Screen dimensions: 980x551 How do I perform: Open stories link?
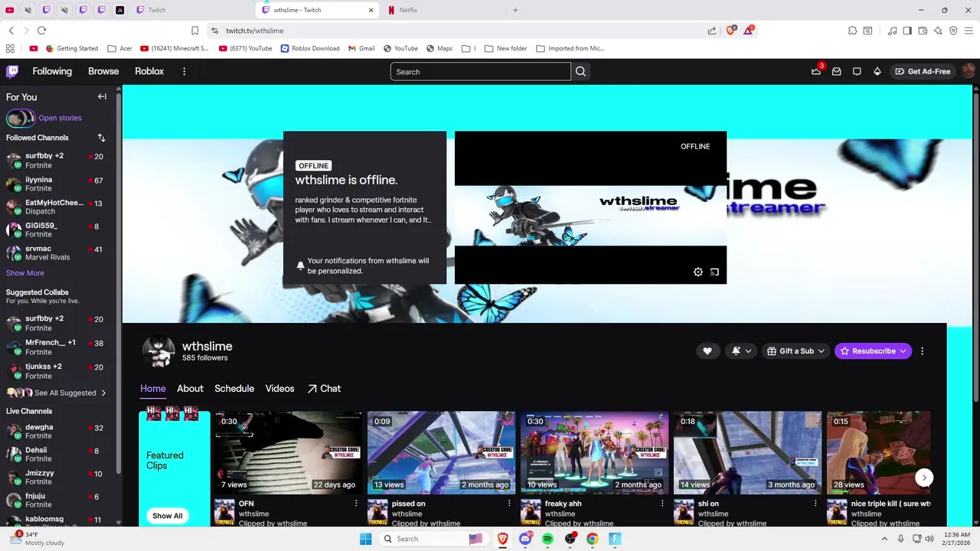tap(60, 118)
